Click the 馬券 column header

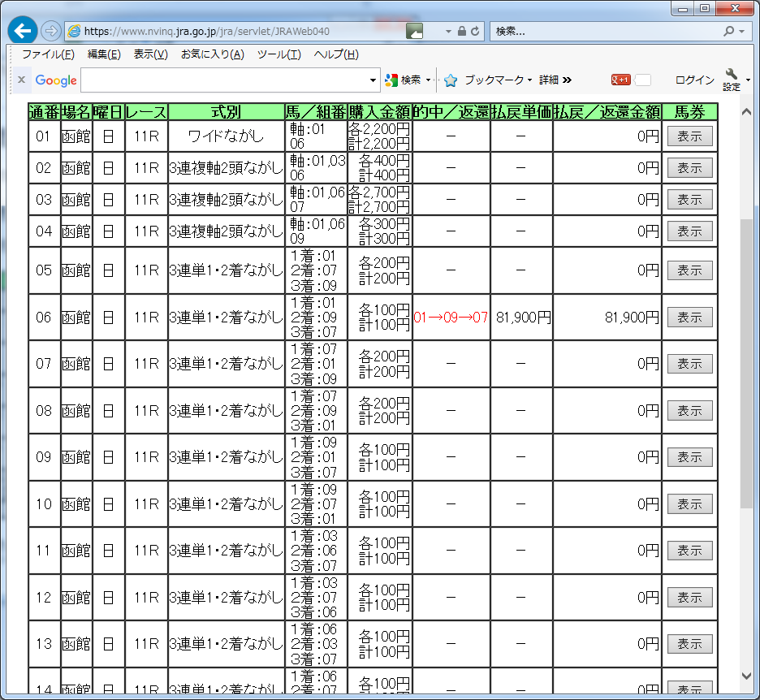(689, 112)
